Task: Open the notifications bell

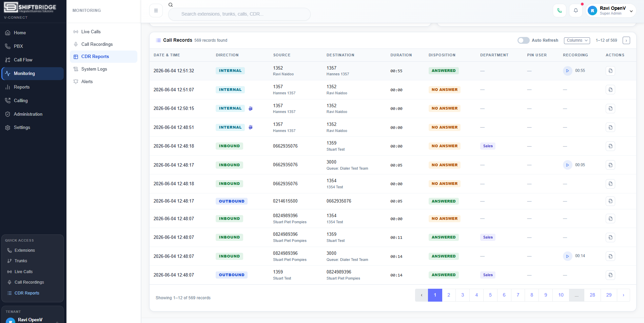Action: (x=576, y=11)
